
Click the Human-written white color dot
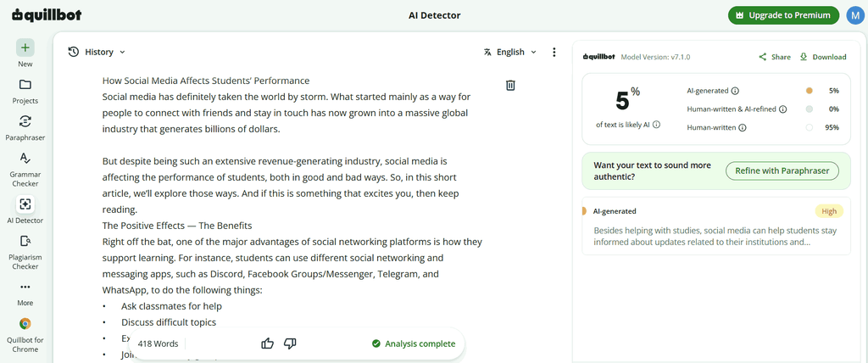pos(810,127)
